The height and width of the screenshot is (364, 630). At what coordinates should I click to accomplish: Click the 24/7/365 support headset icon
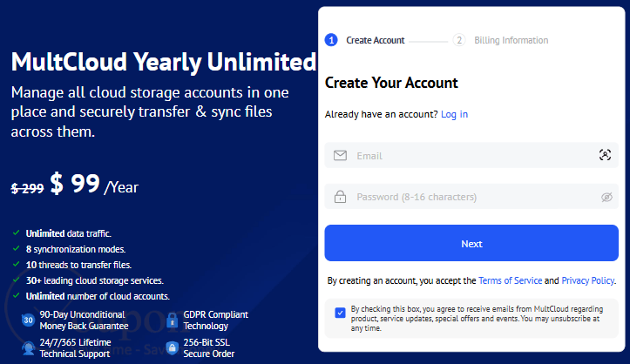tap(28, 348)
